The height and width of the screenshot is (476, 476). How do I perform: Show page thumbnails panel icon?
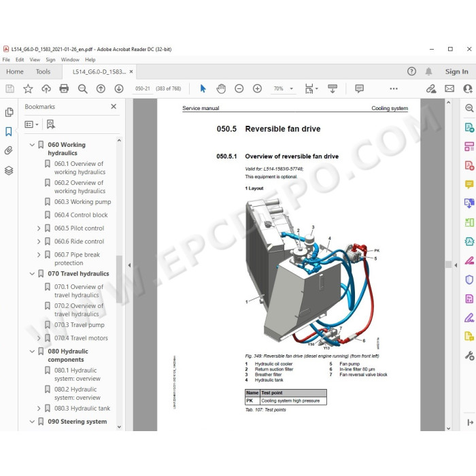[9, 112]
